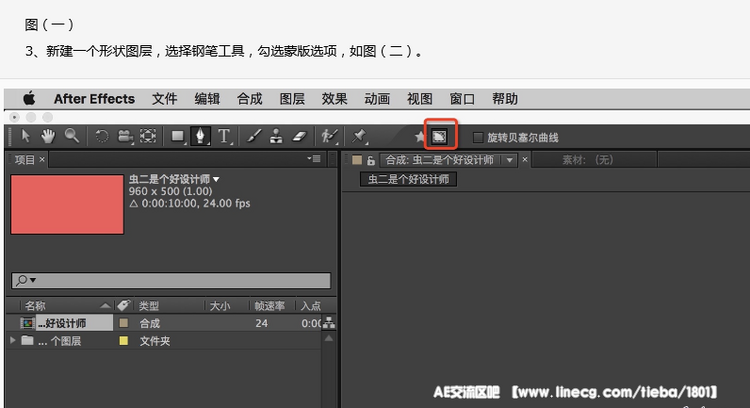Open the project panel options menu
The image size is (750, 408).
(314, 159)
